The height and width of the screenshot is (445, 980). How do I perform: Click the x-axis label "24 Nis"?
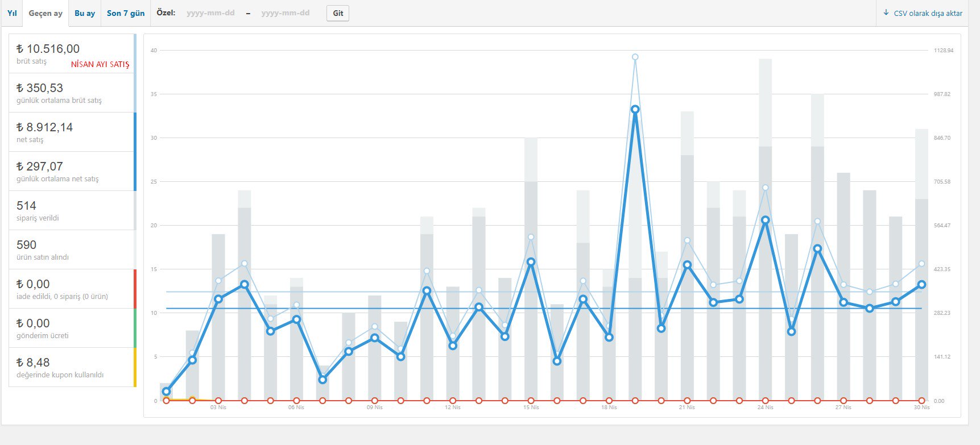point(765,407)
